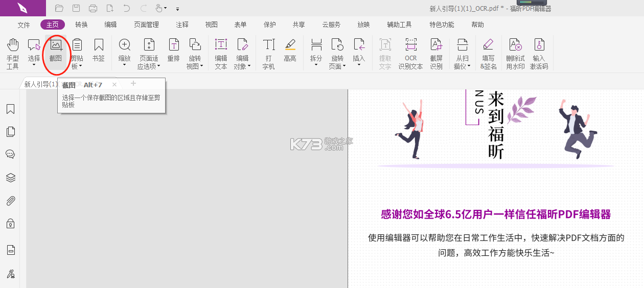Open the Attachments paperclip panel

10,201
